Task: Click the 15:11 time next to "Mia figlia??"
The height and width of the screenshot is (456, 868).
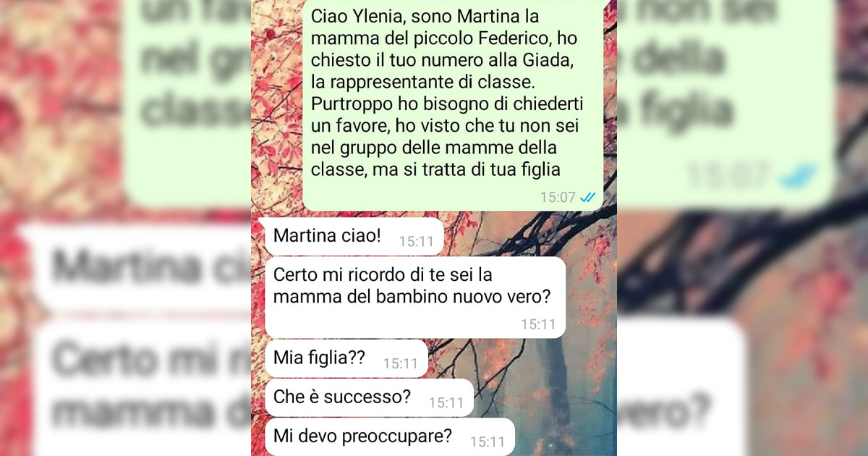Action: click(x=401, y=363)
